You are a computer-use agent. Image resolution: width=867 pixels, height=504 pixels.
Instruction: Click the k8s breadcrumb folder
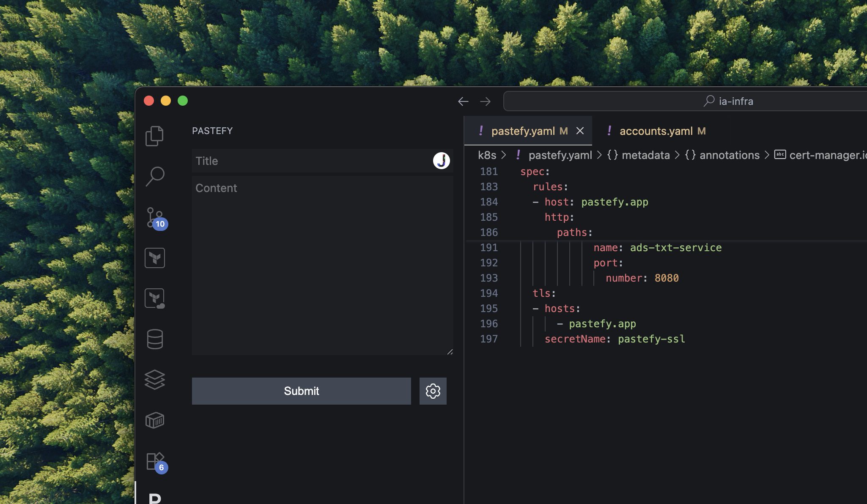[487, 155]
